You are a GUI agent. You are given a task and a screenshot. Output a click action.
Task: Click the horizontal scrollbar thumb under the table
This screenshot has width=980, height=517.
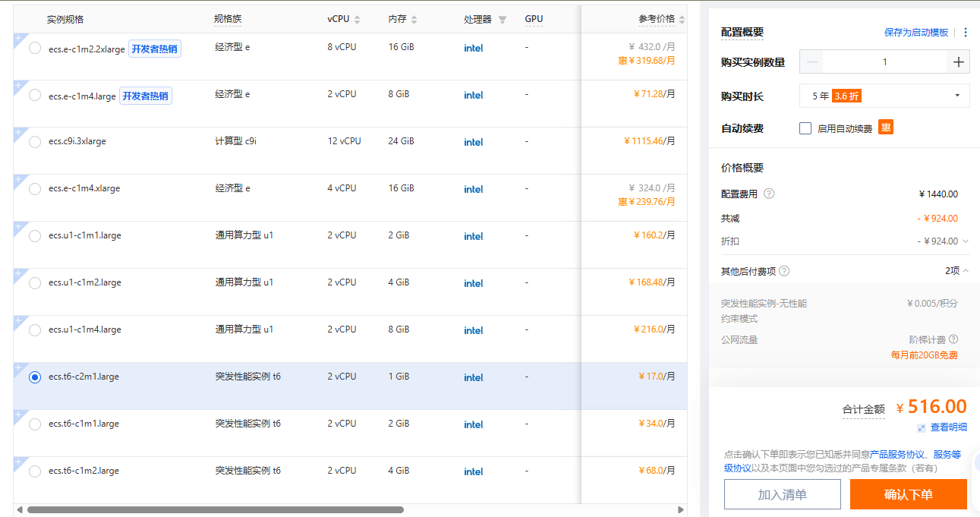pos(216,510)
